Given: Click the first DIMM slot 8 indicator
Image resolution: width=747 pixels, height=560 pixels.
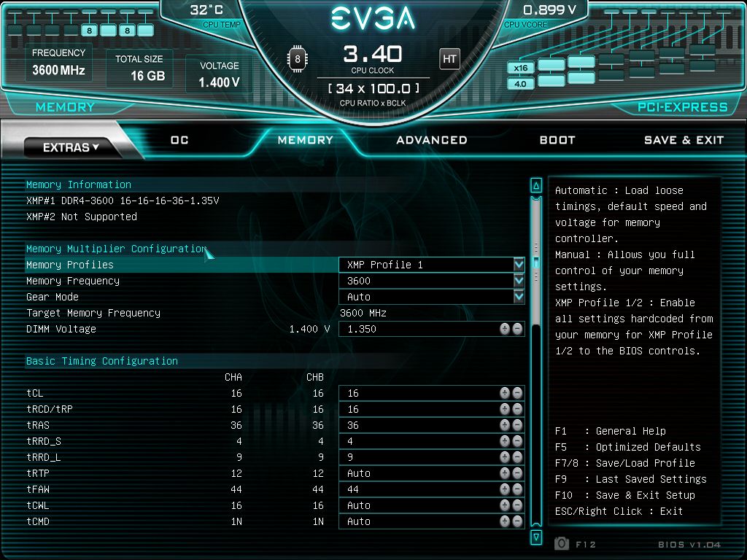Looking at the screenshot, I should tap(89, 31).
